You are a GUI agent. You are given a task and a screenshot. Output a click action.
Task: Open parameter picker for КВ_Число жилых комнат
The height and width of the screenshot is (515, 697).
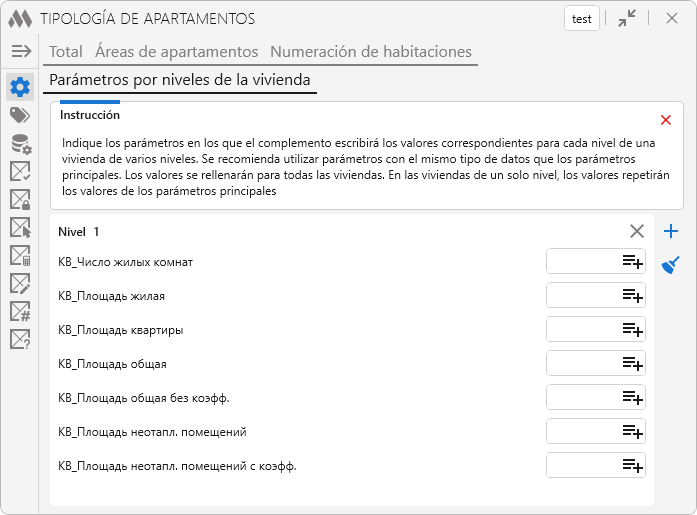[x=632, y=262]
